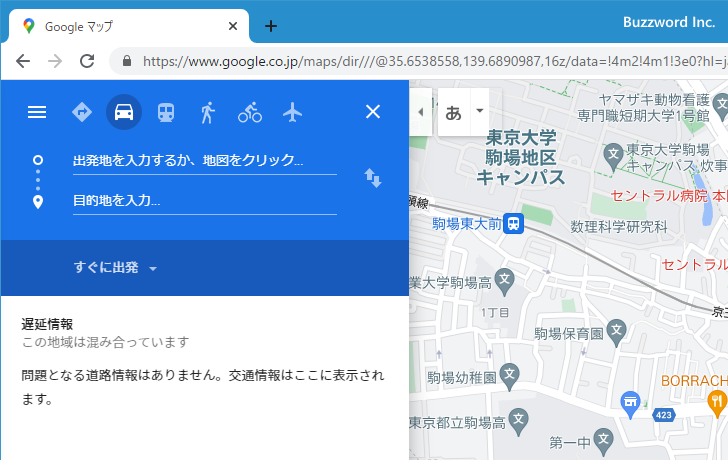Image resolution: width=728 pixels, height=460 pixels.
Task: Click the 駒場幼稚園 pin icon
Action: 509,376
